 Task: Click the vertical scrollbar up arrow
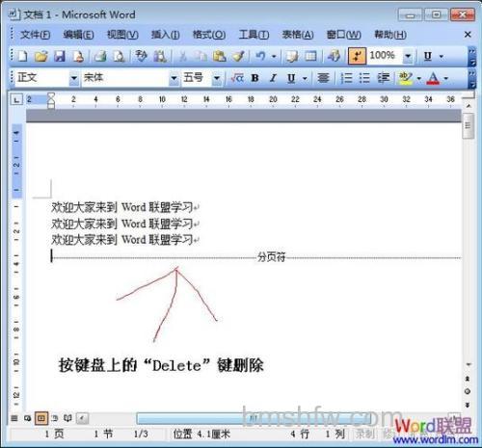(x=469, y=106)
